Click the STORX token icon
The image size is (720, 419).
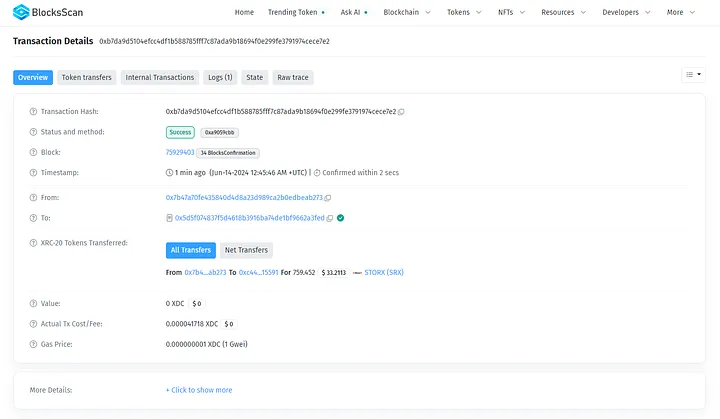pos(357,272)
